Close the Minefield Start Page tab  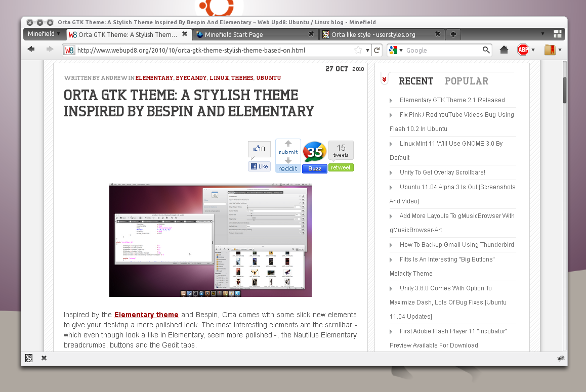point(311,34)
